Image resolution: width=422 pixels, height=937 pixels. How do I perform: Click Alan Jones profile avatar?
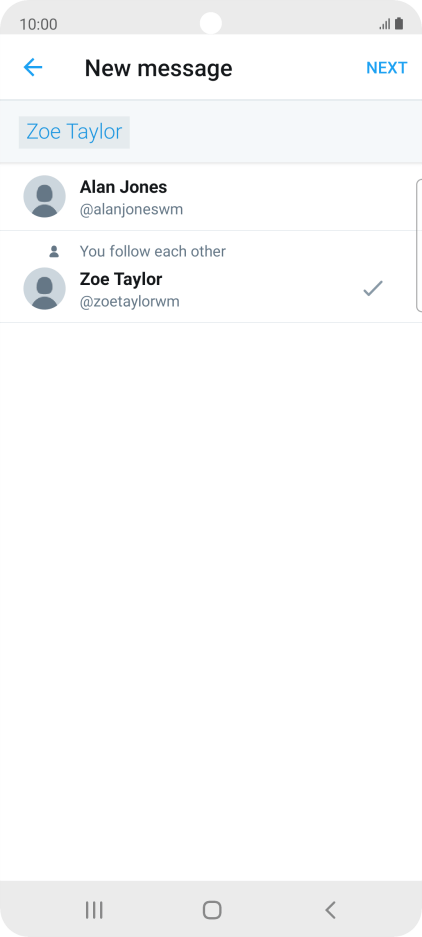coord(44,196)
